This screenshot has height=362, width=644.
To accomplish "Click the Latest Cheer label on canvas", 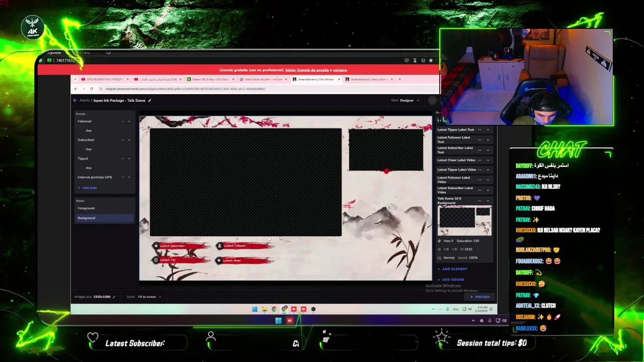I will point(245,260).
